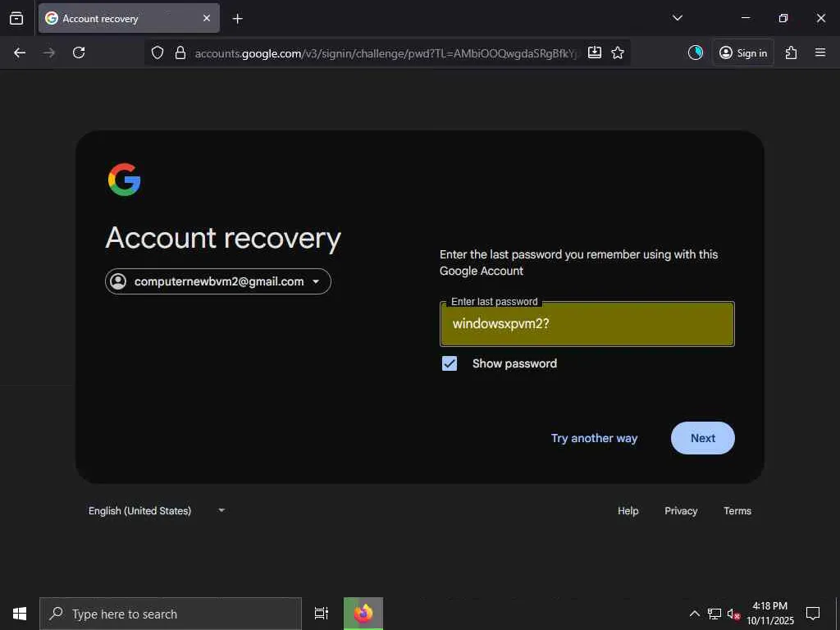Open the notification center icon
Viewport: 840px width, 630px height.
pyautogui.click(x=813, y=614)
